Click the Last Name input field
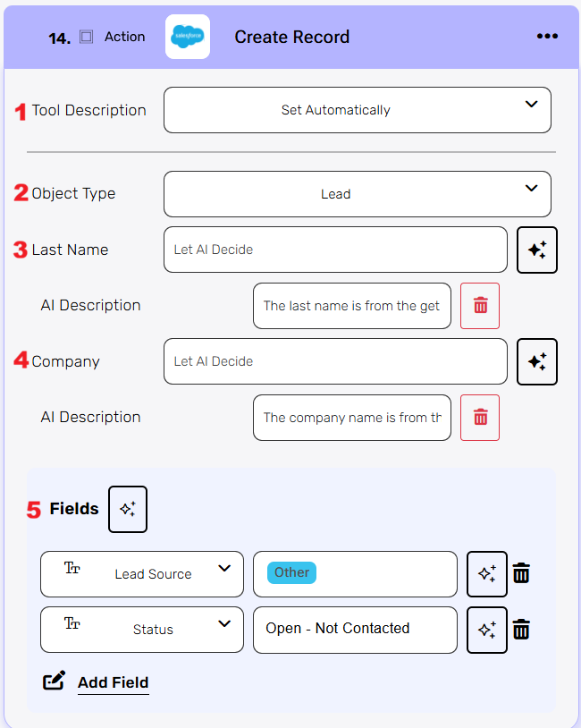581x728 pixels. [x=335, y=250]
